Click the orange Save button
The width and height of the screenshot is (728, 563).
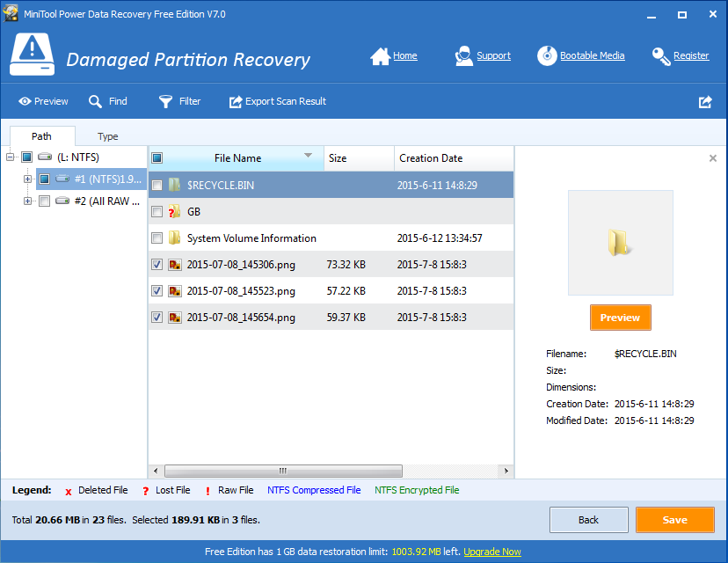(x=675, y=520)
